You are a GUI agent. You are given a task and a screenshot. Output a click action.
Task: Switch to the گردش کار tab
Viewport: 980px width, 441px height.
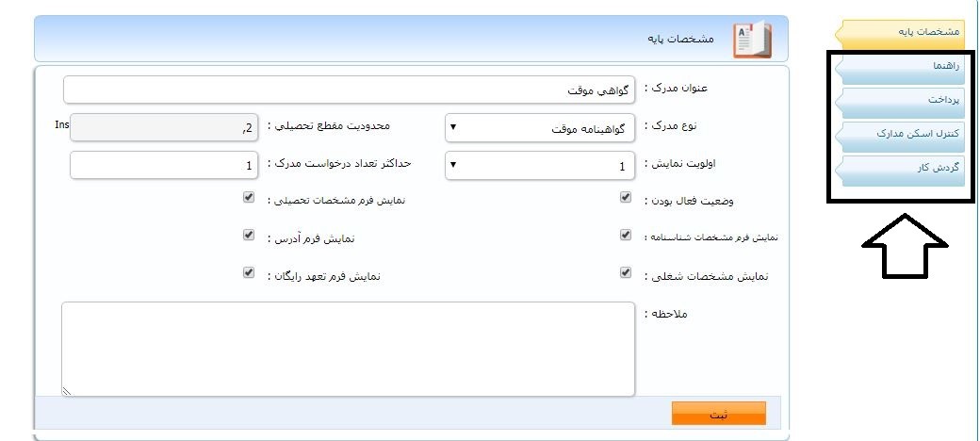click(901, 169)
